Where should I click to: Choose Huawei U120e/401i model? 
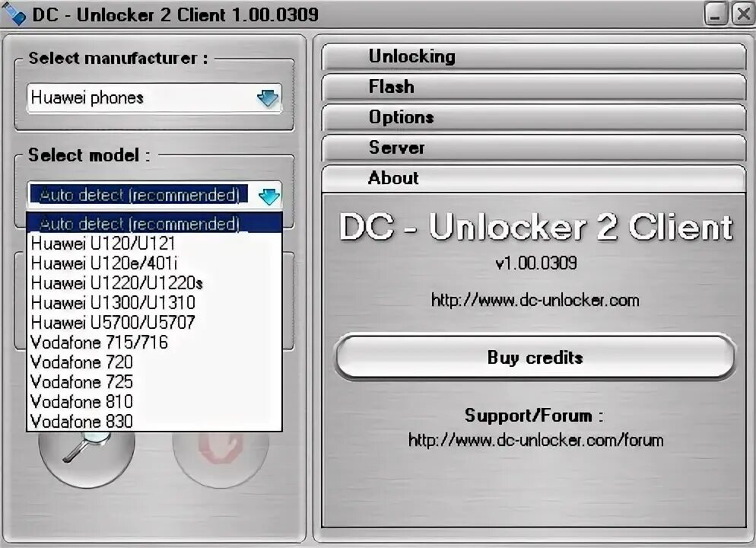154,263
